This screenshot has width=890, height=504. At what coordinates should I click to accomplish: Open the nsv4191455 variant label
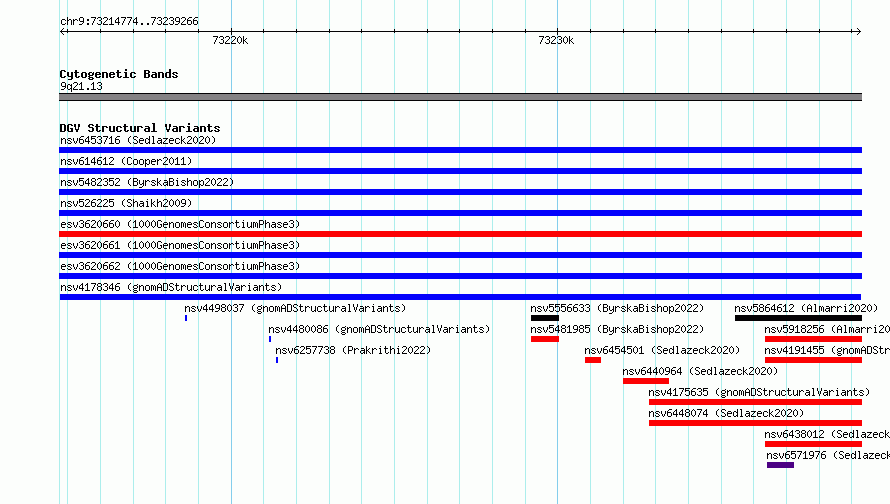click(827, 350)
